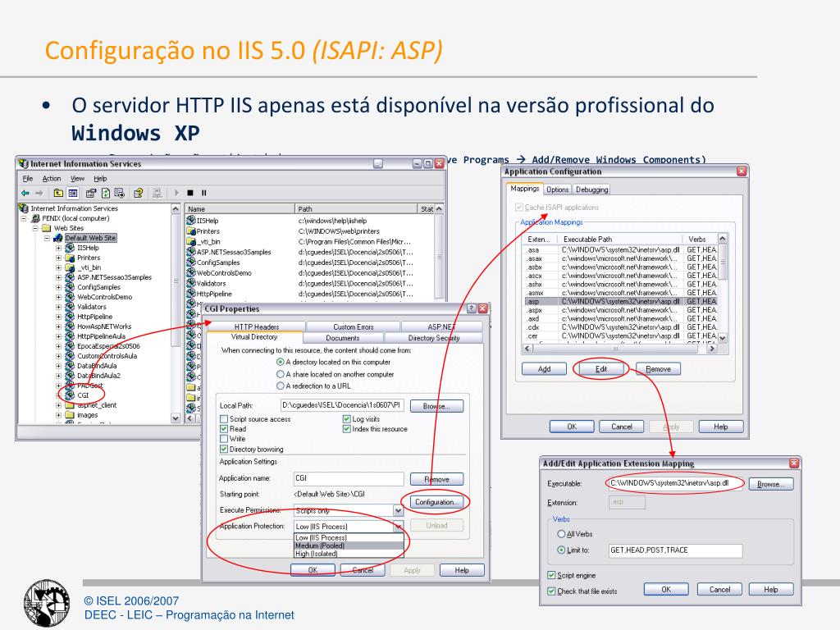The image size is (840, 630).
Task: Click the Printers folder icon in tree
Action: (x=70, y=258)
